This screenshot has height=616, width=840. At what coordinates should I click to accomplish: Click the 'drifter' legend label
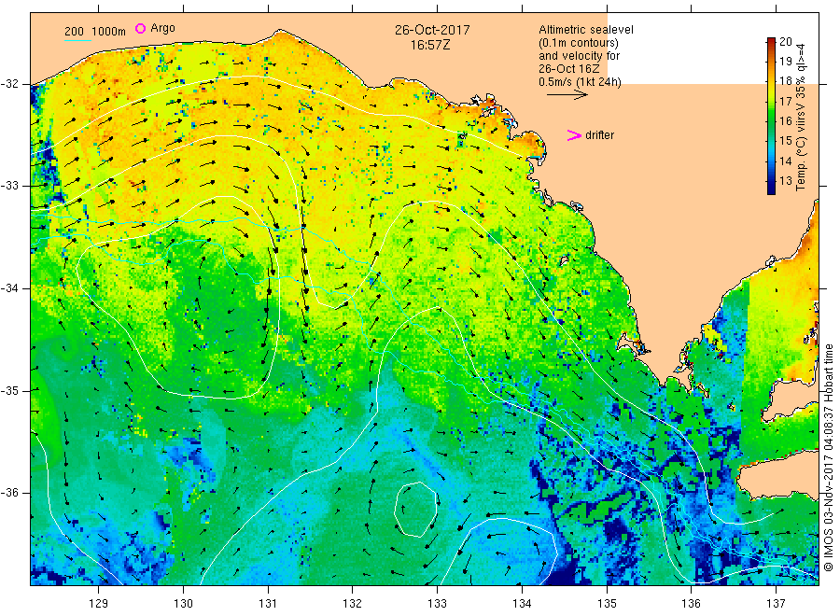tap(599, 135)
